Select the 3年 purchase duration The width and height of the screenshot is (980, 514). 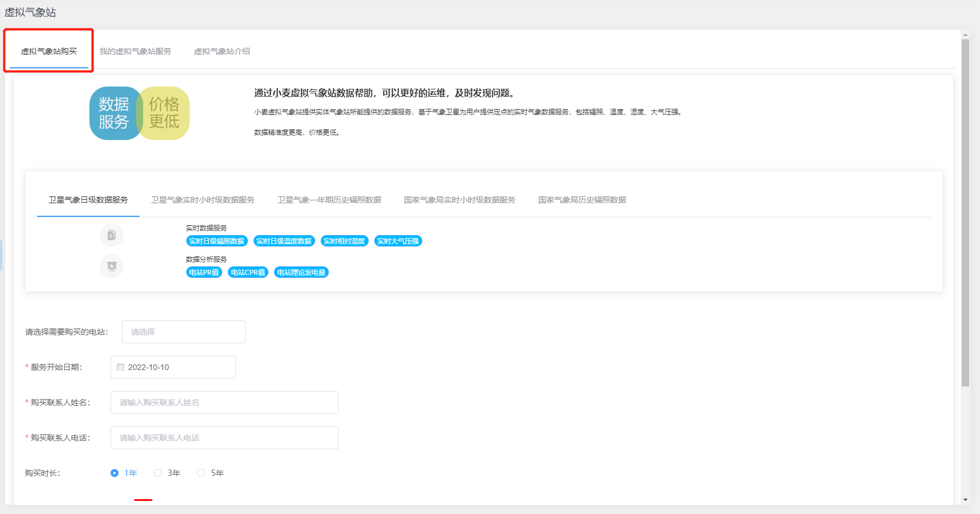158,473
